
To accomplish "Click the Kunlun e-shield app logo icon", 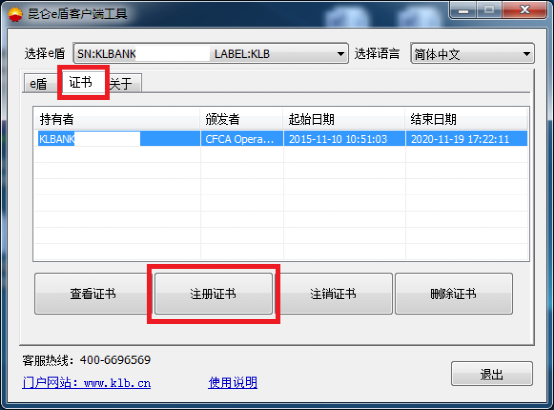I will pos(15,14).
